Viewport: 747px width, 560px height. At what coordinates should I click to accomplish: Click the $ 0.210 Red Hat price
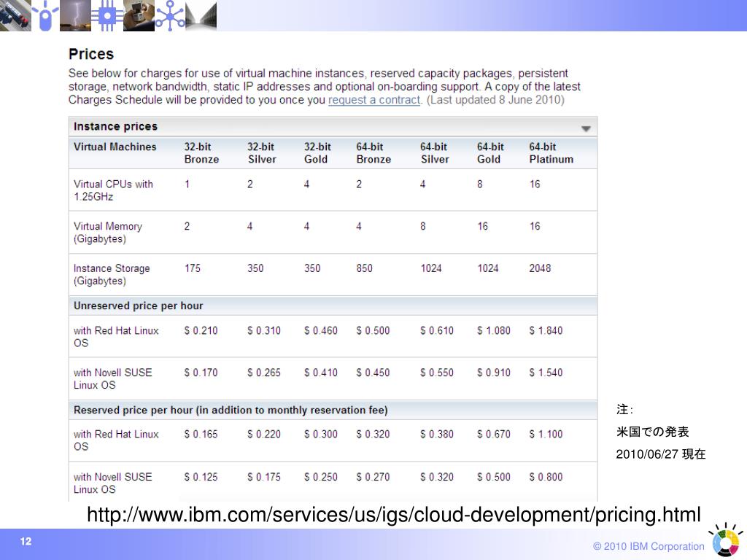click(x=201, y=330)
